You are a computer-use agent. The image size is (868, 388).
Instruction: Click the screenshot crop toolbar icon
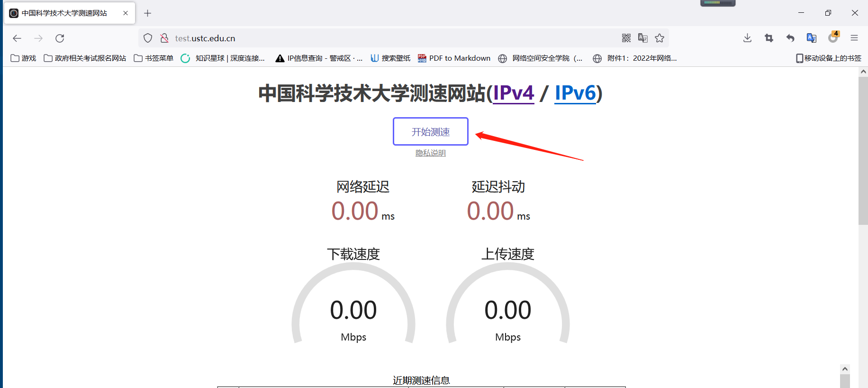pos(769,38)
